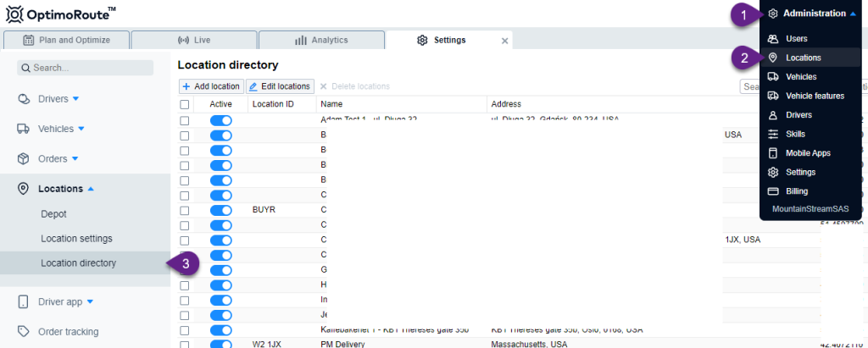Tick the checkbox for PM Delivery row
Viewport: 868px width, 348px height.
pyautogui.click(x=184, y=345)
